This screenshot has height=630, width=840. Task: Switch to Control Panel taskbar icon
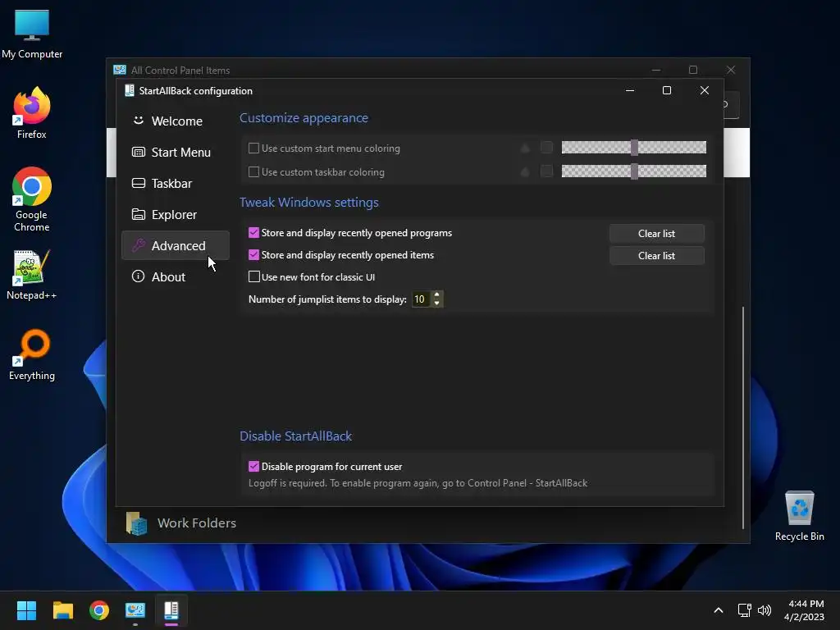[135, 610]
